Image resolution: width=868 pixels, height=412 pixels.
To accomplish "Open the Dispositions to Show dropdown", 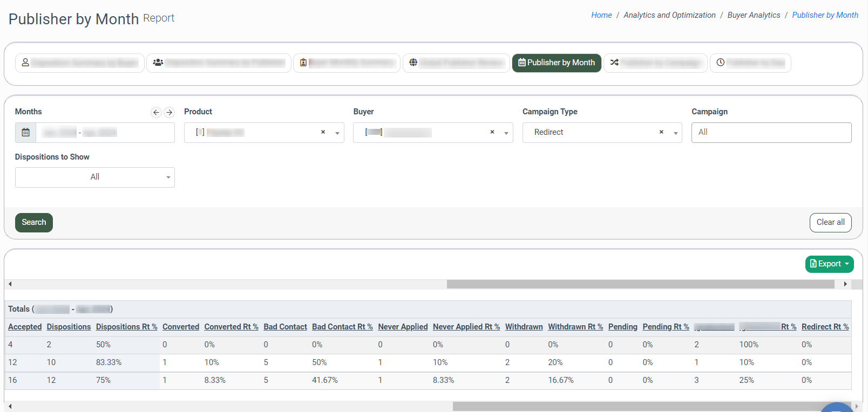I will click(95, 177).
